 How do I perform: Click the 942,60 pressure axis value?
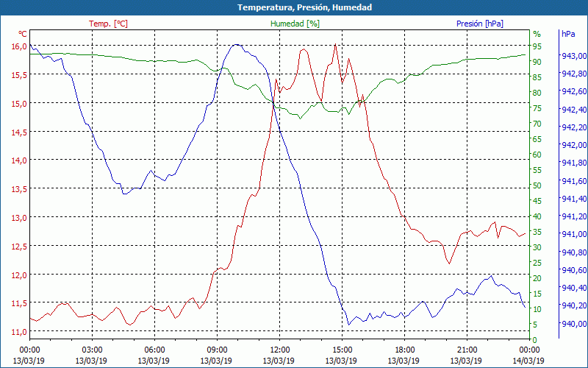point(574,91)
